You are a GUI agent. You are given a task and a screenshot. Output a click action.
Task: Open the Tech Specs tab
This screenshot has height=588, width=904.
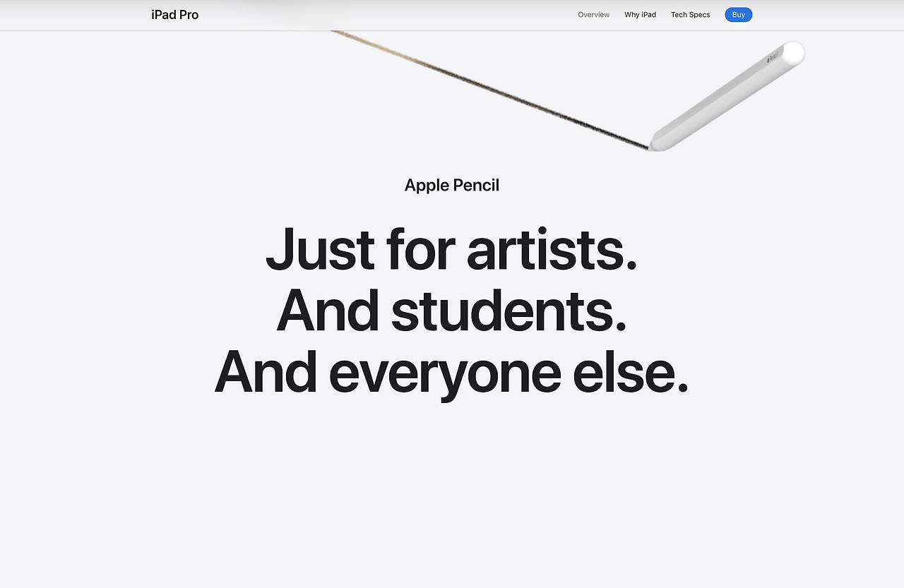point(690,15)
